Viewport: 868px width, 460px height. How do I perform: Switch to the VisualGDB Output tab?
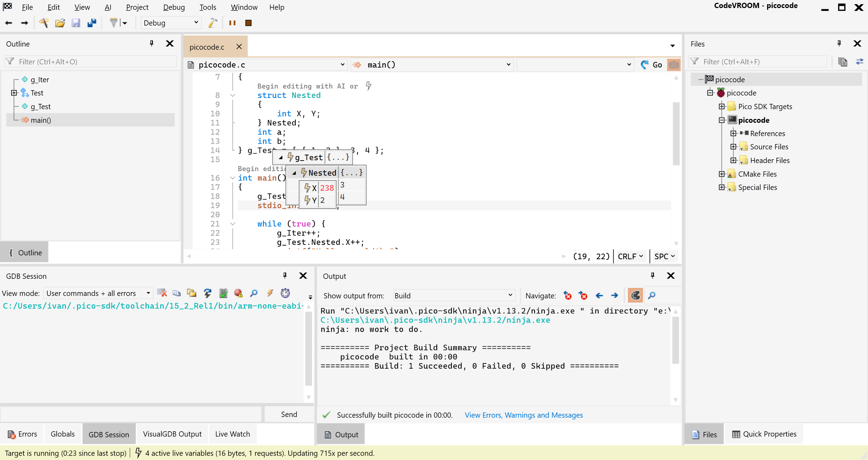[172, 434]
